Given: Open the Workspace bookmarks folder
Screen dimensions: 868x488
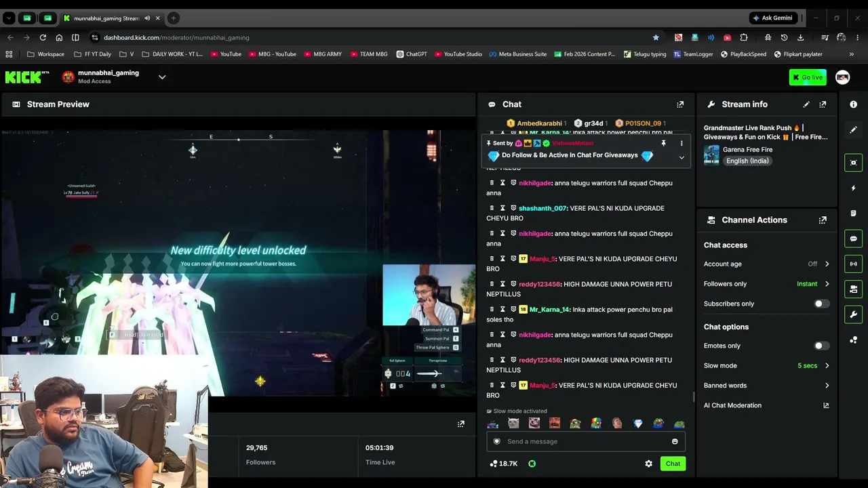Looking at the screenshot, I should point(46,54).
